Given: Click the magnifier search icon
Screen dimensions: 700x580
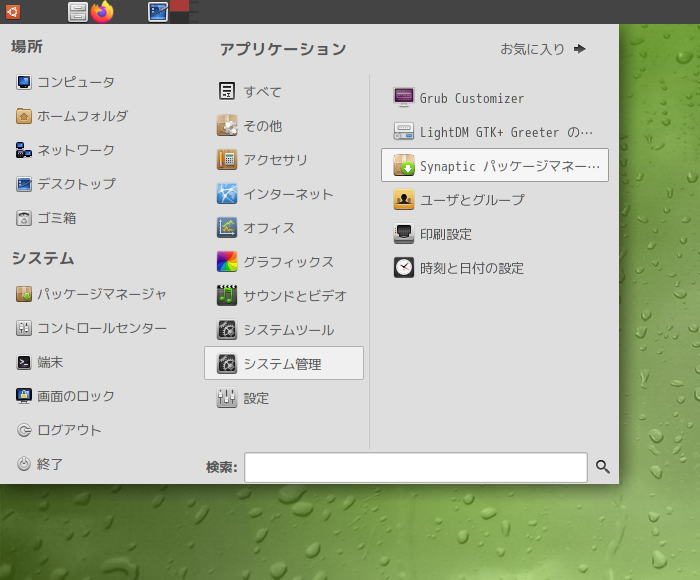Looking at the screenshot, I should 603,467.
